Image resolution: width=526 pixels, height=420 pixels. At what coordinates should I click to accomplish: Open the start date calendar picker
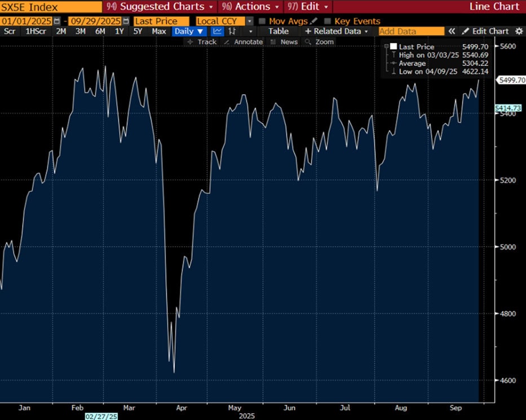click(x=57, y=21)
